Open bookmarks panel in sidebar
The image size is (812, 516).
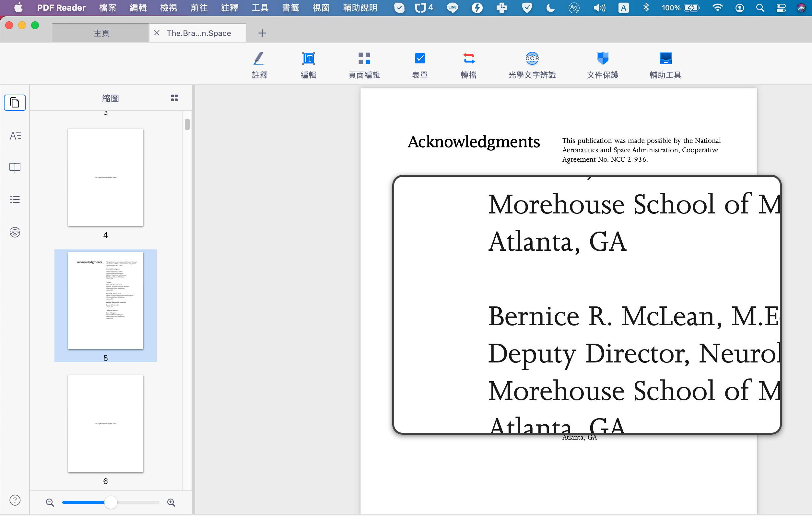point(15,167)
